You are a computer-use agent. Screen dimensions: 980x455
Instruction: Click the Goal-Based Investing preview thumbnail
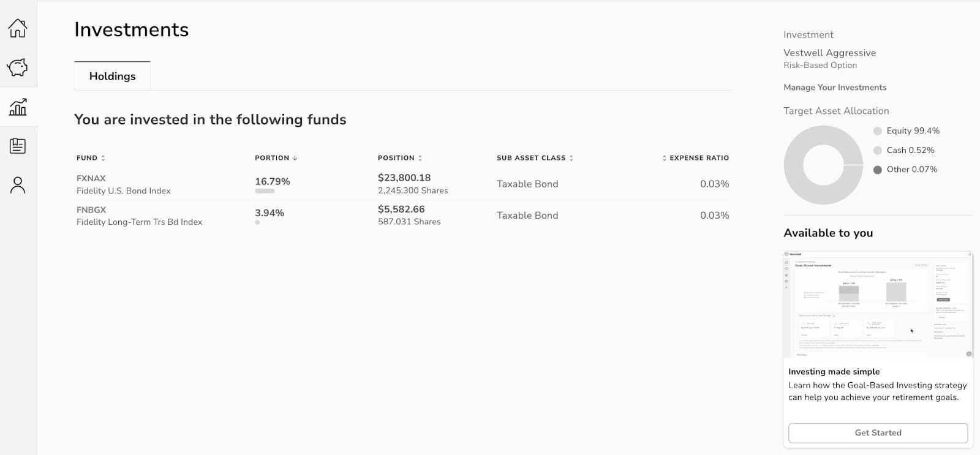click(878, 304)
